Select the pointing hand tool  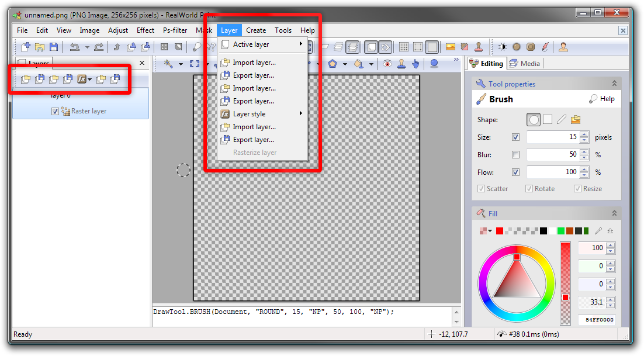pyautogui.click(x=416, y=64)
